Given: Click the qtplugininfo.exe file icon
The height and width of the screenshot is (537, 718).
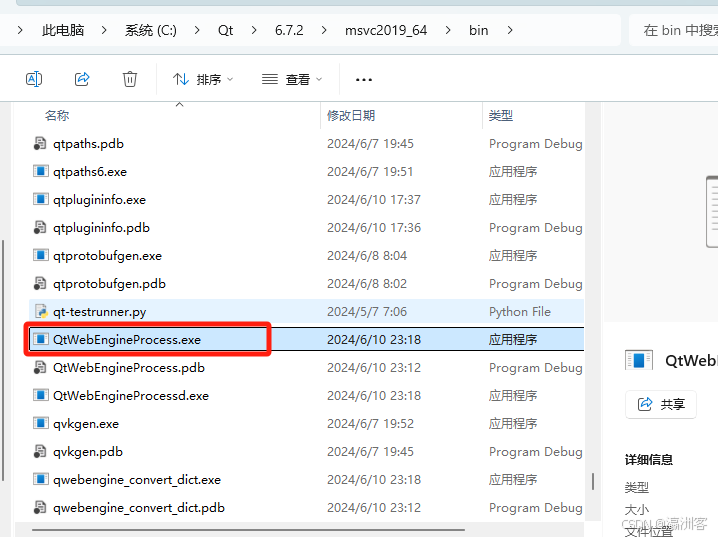Looking at the screenshot, I should point(40,200).
